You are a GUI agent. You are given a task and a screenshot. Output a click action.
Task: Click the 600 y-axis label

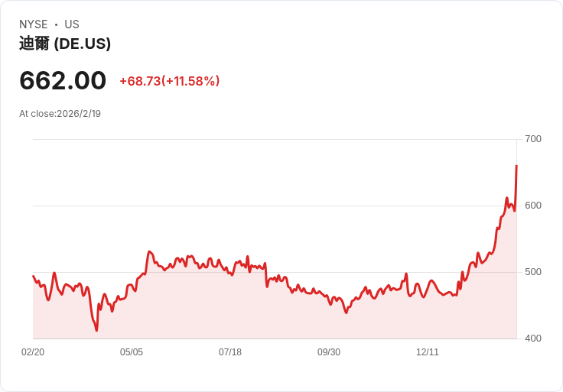pyautogui.click(x=533, y=206)
